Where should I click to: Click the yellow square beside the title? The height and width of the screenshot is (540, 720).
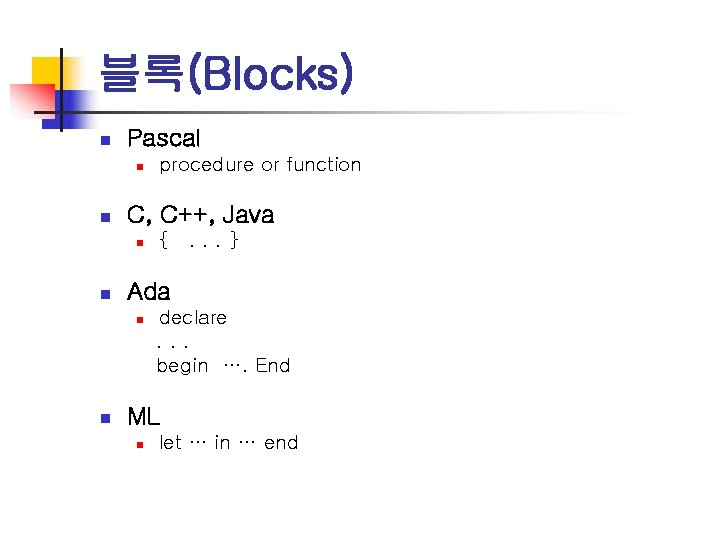pos(46,72)
